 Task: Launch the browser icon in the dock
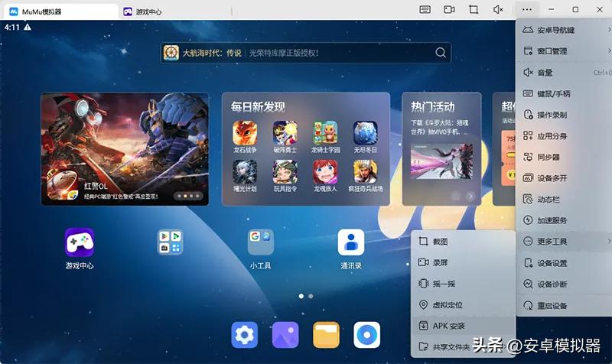pos(367,335)
